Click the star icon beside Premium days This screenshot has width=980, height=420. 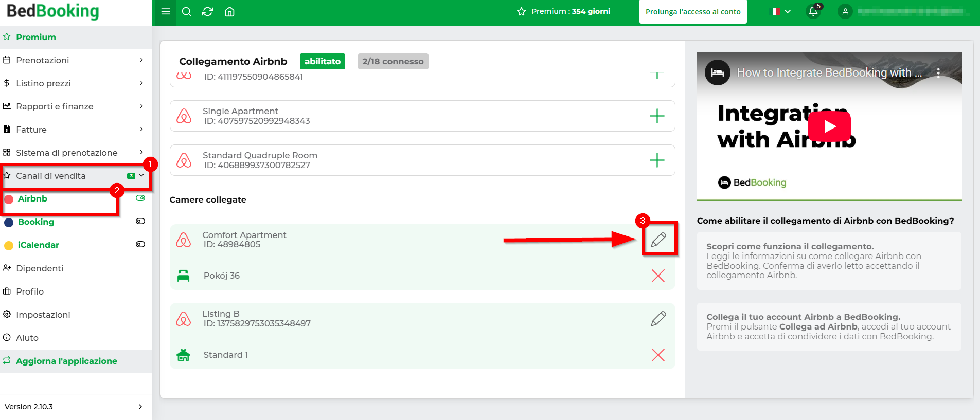point(521,11)
